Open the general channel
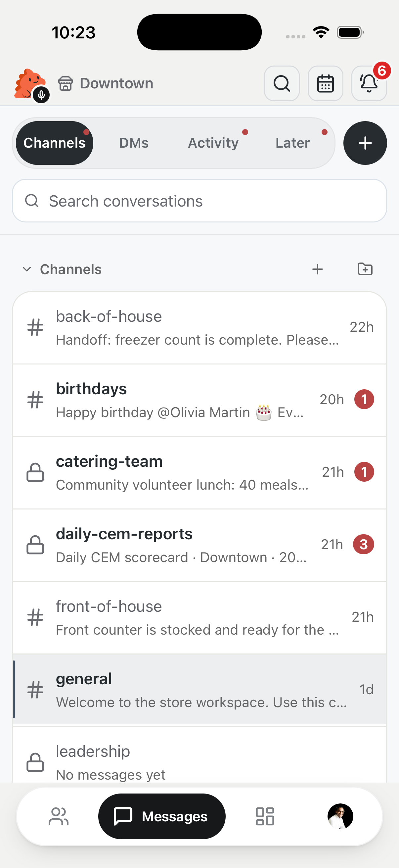The image size is (399, 868). (199, 690)
